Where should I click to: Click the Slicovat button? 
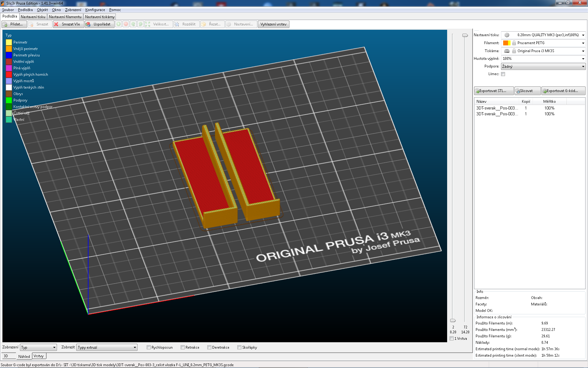pos(527,91)
